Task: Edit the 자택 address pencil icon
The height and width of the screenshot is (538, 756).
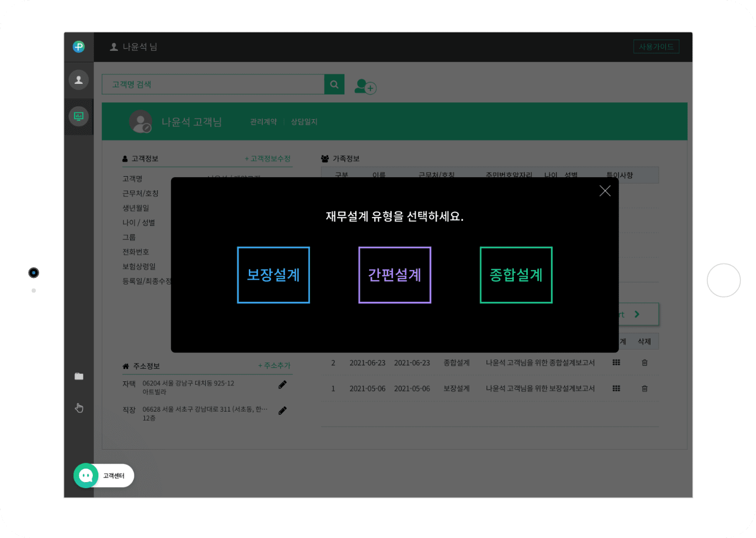Action: [x=282, y=385]
